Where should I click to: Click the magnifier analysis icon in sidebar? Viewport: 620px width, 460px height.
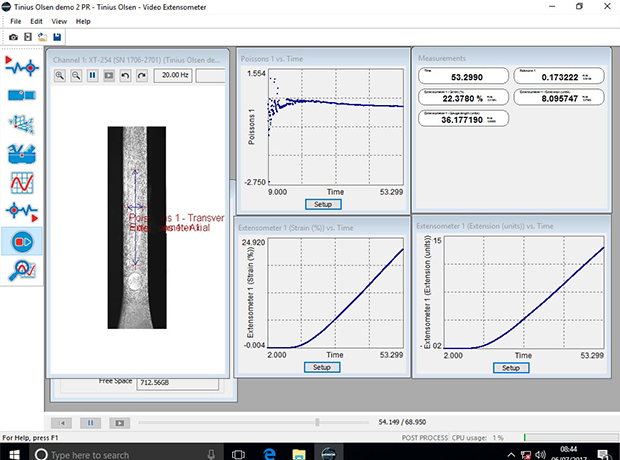click(22, 269)
